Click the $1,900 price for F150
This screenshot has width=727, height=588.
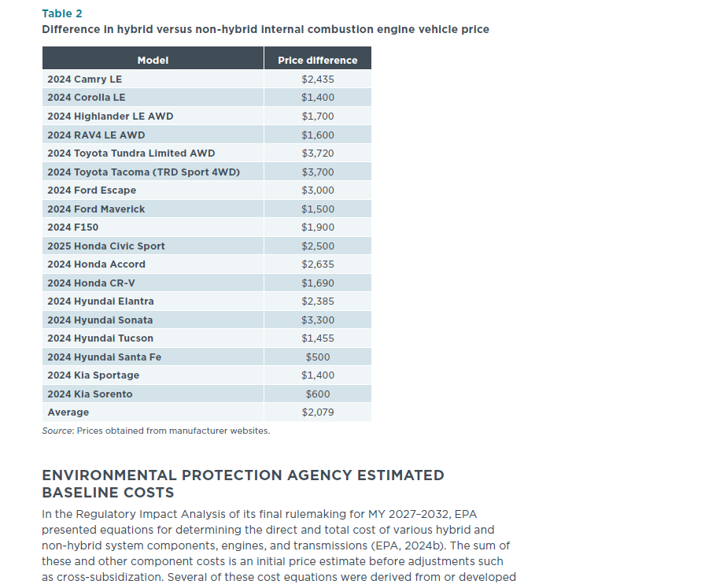tap(318, 227)
